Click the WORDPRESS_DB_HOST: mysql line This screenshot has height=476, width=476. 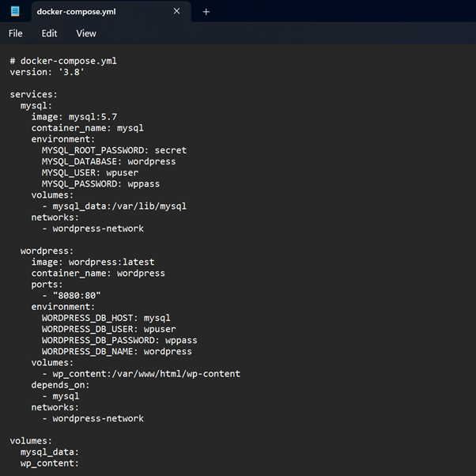[106, 318]
